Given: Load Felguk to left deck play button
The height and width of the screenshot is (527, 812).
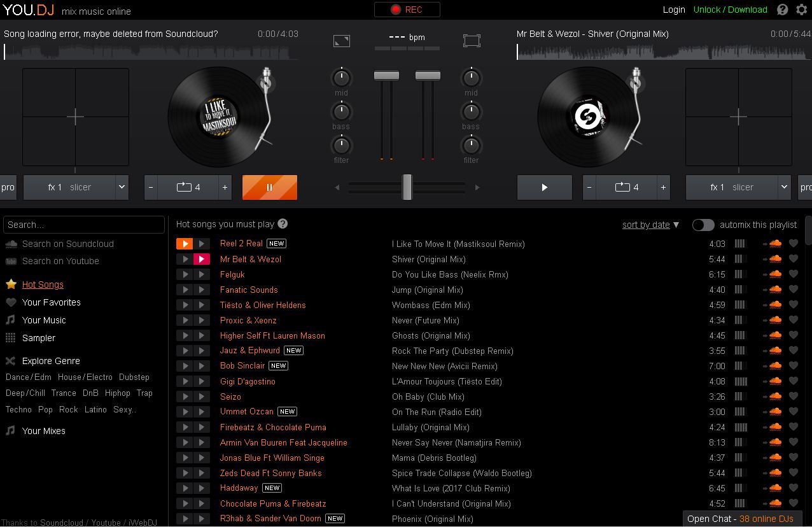Looking at the screenshot, I should click(x=185, y=274).
